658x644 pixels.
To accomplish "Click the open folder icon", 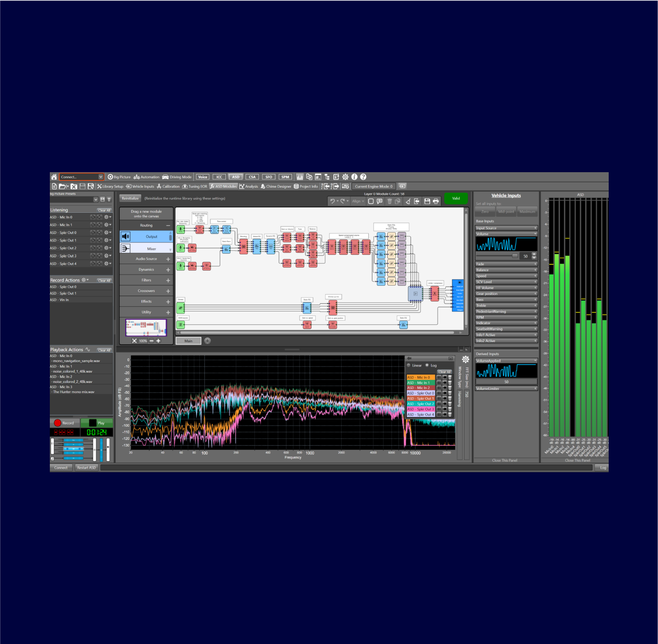I will tap(63, 186).
